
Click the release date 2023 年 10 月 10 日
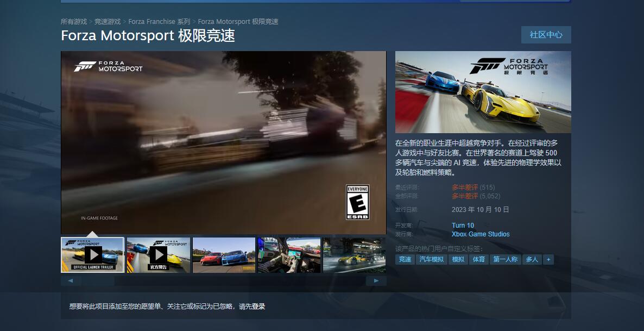point(481,210)
